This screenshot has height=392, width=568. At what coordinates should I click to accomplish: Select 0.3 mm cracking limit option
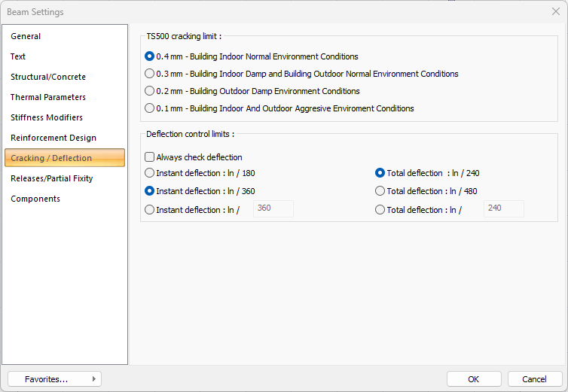pyautogui.click(x=149, y=74)
